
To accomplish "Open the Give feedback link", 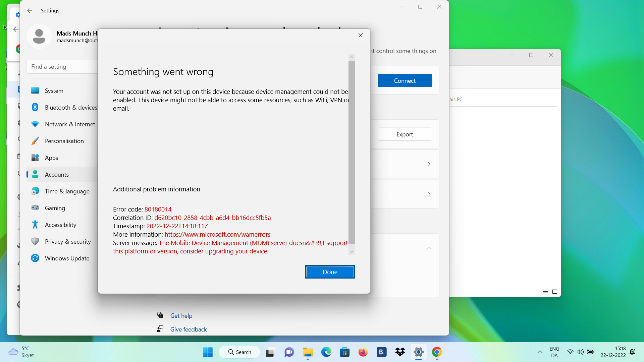I will 189,329.
